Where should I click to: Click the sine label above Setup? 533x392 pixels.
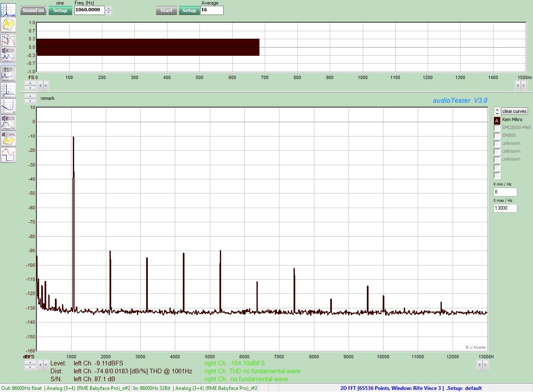point(60,3)
